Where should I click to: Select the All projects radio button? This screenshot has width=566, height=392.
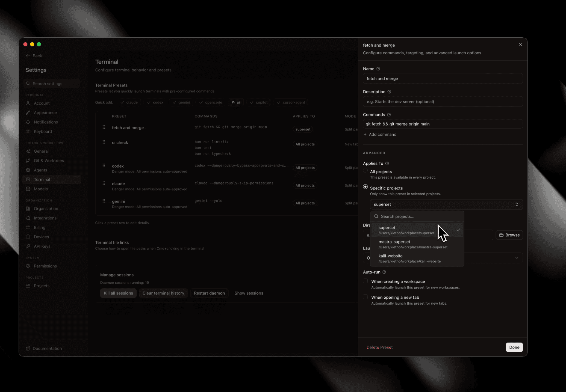point(365,171)
